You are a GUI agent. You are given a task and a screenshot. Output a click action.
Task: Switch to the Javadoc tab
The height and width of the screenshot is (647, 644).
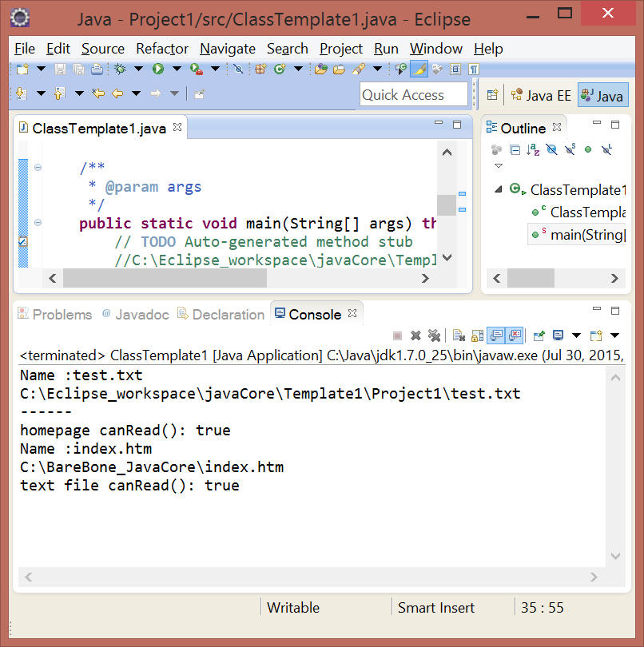[136, 315]
